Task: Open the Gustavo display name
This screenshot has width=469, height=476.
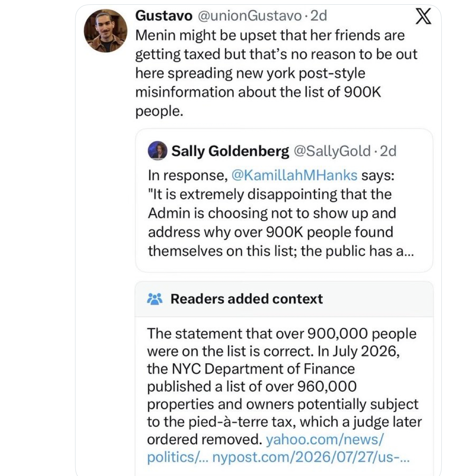Action: coord(164,16)
